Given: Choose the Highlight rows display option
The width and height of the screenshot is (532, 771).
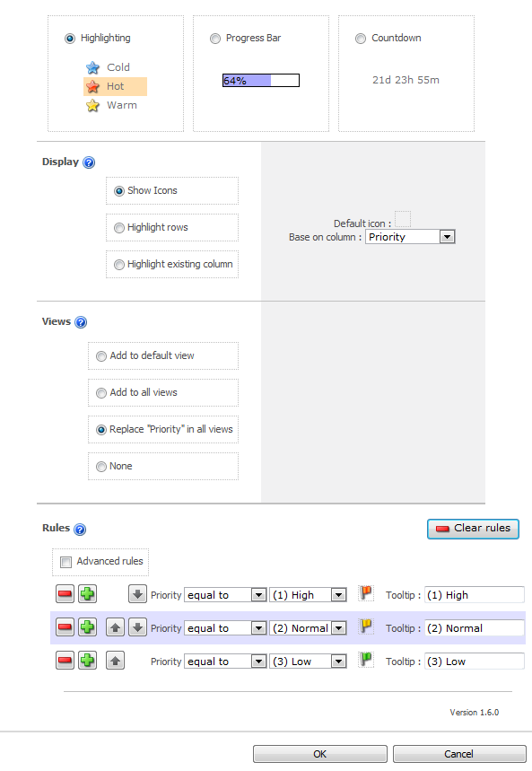Looking at the screenshot, I should (119, 228).
